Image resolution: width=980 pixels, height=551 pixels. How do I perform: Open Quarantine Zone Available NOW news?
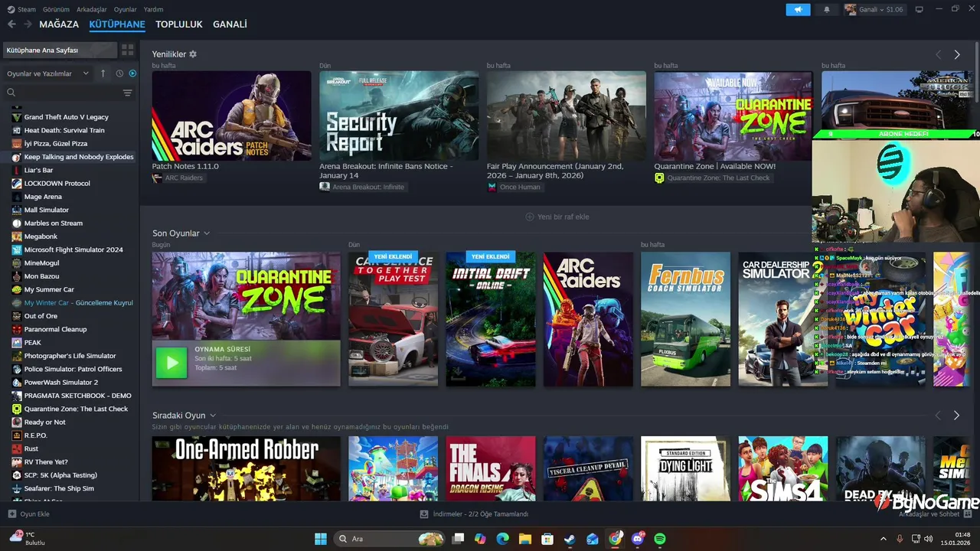tap(733, 116)
